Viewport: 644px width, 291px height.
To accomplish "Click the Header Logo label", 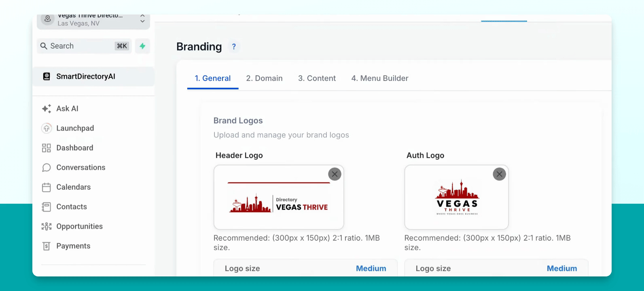I will [x=239, y=156].
